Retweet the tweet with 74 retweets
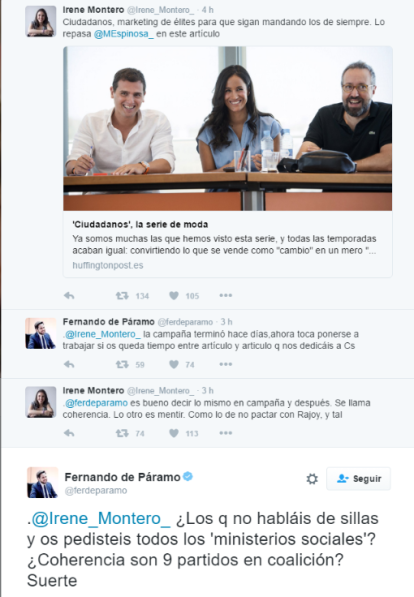414x597 pixels. pyautogui.click(x=122, y=433)
